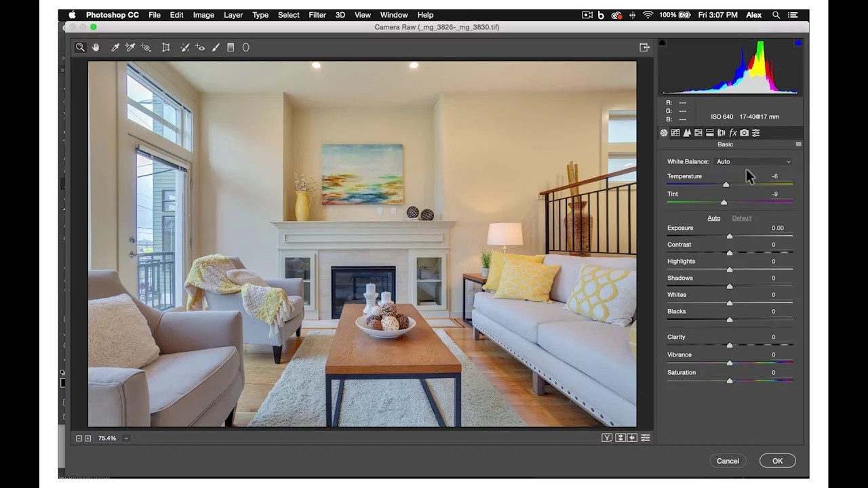Screen dimensions: 868x488
Task: Select the Zoom tool
Action: coord(80,47)
